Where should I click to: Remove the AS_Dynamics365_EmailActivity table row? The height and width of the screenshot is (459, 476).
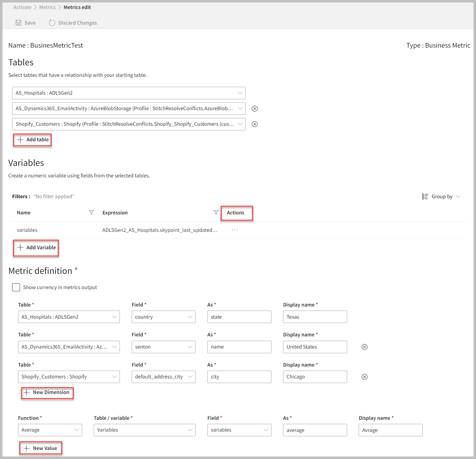255,109
